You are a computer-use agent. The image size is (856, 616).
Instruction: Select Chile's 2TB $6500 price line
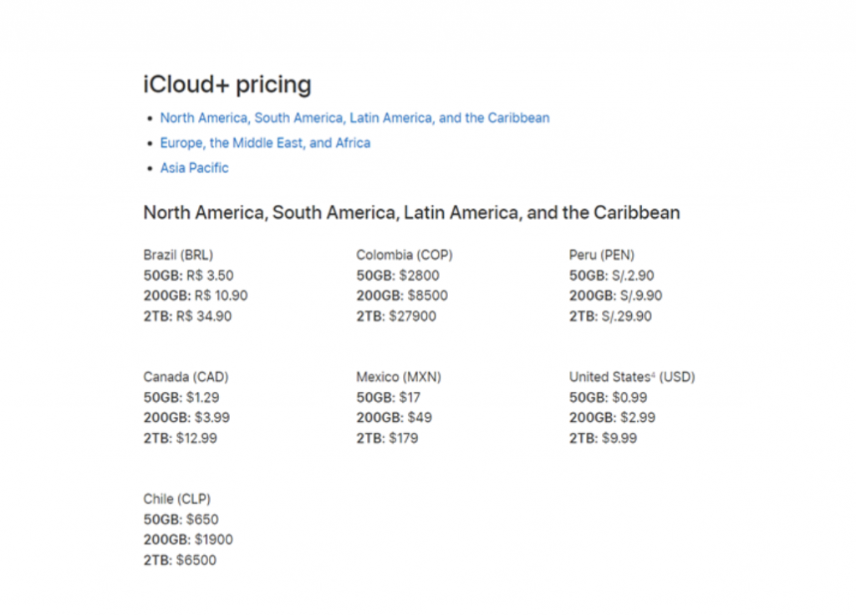(x=179, y=560)
